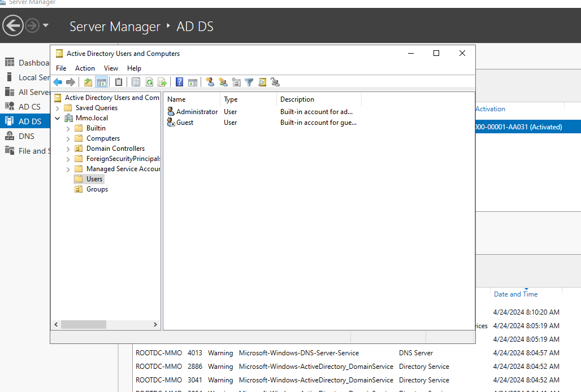Screen dimensions: 581x392
Task: Expand the Saved Queries node
Action: 58,108
